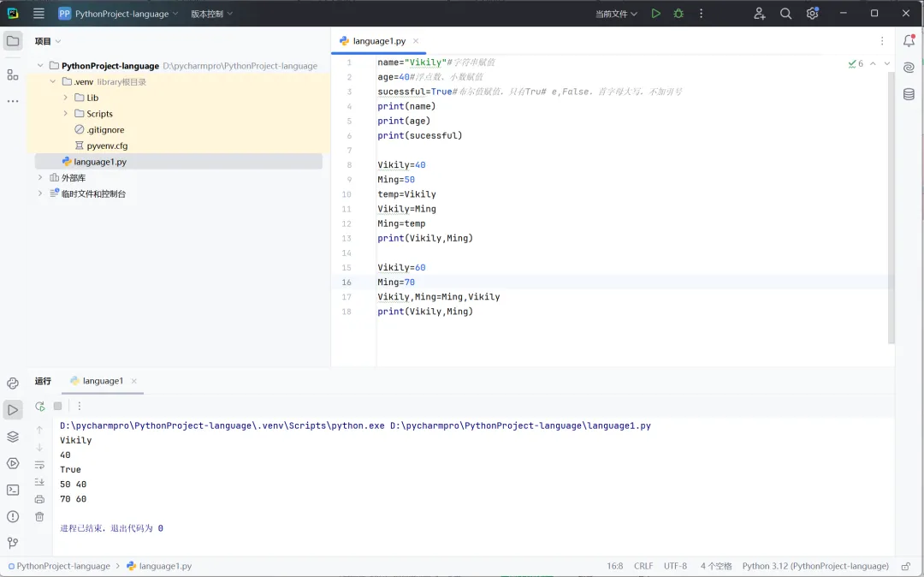Toggle the Project tool window
The image size is (924, 577).
(x=13, y=41)
